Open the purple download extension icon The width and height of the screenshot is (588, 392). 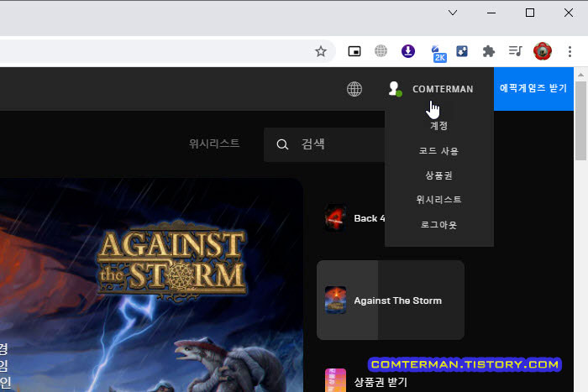tap(408, 51)
